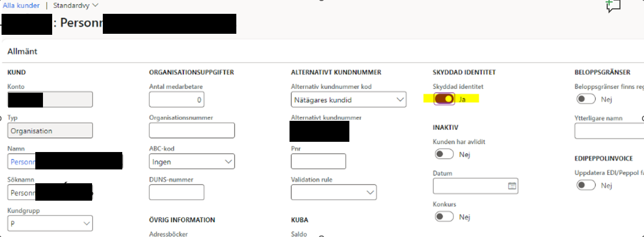Viewport: 644px width, 237px height.
Task: Click into the Pnr field
Action: [x=318, y=162]
